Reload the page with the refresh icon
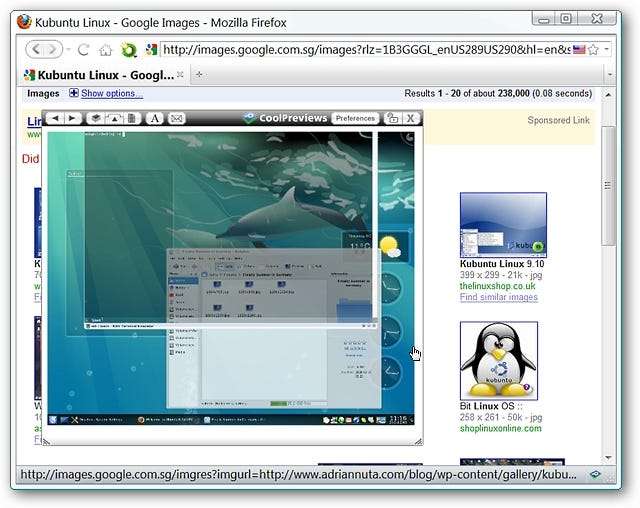The image size is (640, 508). coord(83,49)
